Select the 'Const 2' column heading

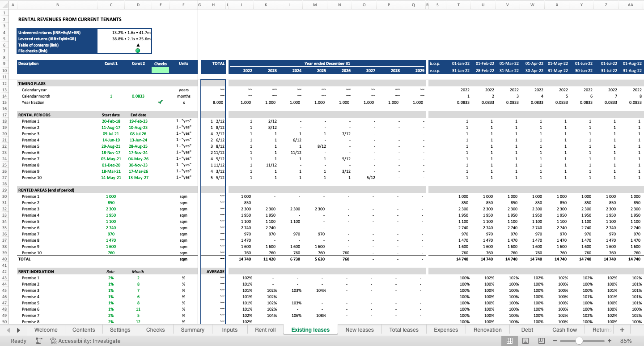coord(138,64)
